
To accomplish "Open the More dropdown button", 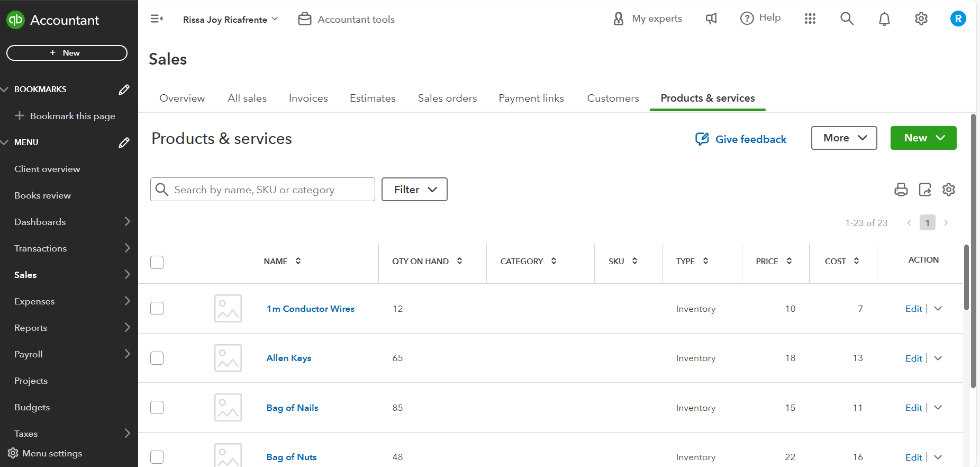I will (x=844, y=138).
